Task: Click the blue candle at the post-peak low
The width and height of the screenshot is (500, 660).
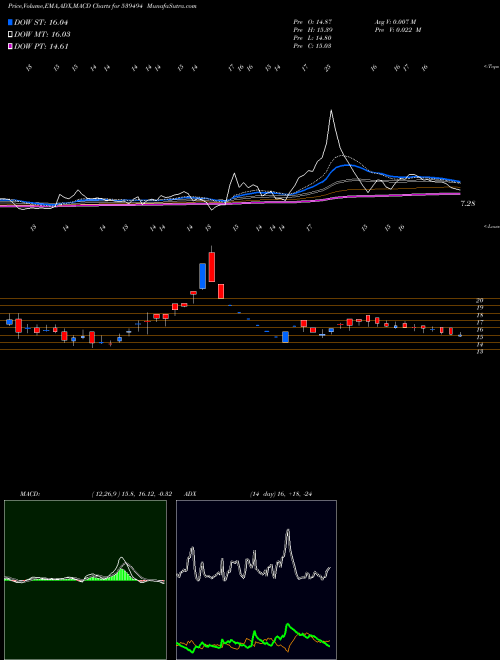Action: click(x=285, y=337)
